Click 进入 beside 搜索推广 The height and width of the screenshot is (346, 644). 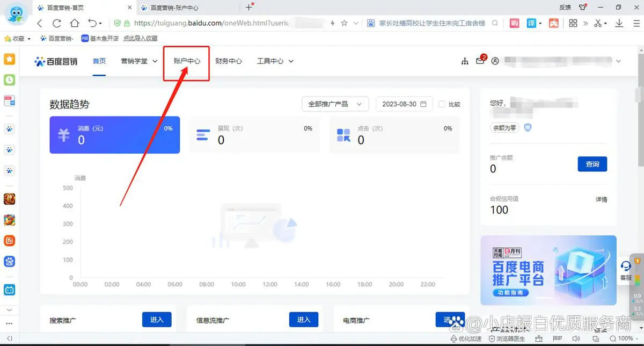tap(156, 320)
